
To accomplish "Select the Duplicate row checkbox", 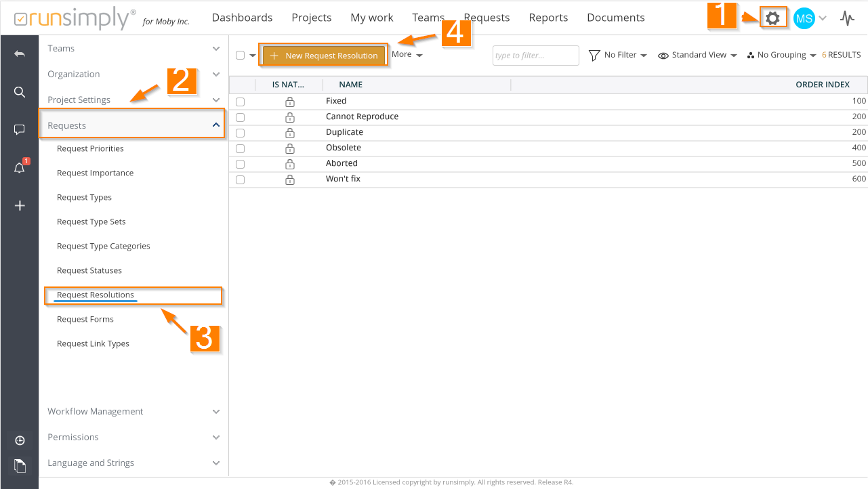I will [x=240, y=133].
